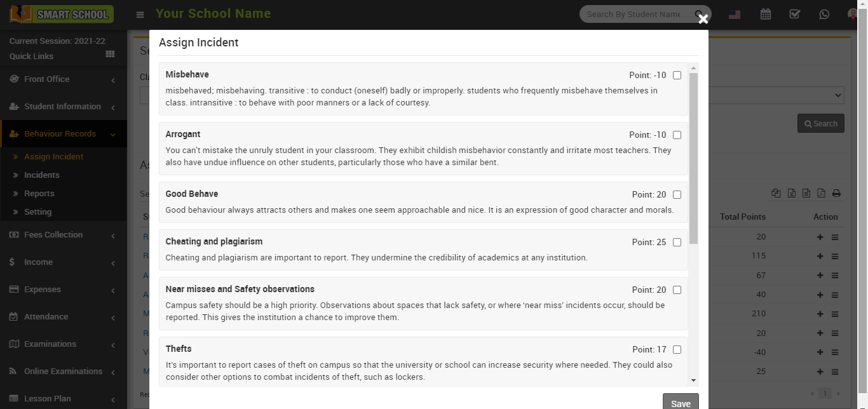Select the Thefts incident checkbox
Image resolution: width=868 pixels, height=409 pixels.
677,350
